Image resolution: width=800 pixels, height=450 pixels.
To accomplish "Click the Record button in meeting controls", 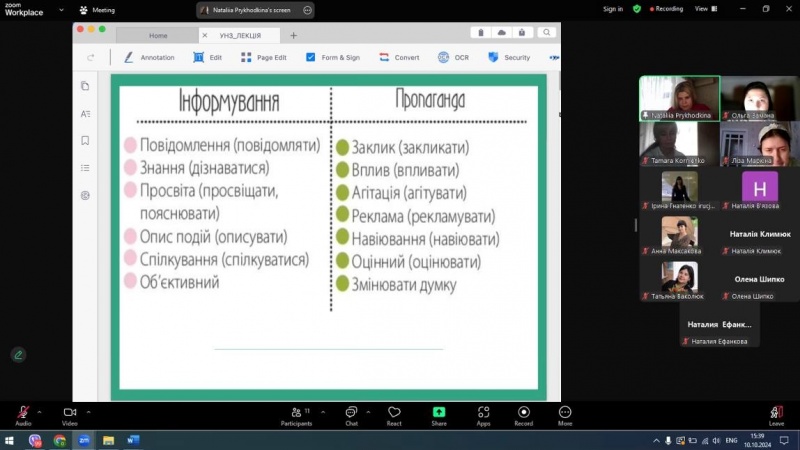I will [523, 414].
